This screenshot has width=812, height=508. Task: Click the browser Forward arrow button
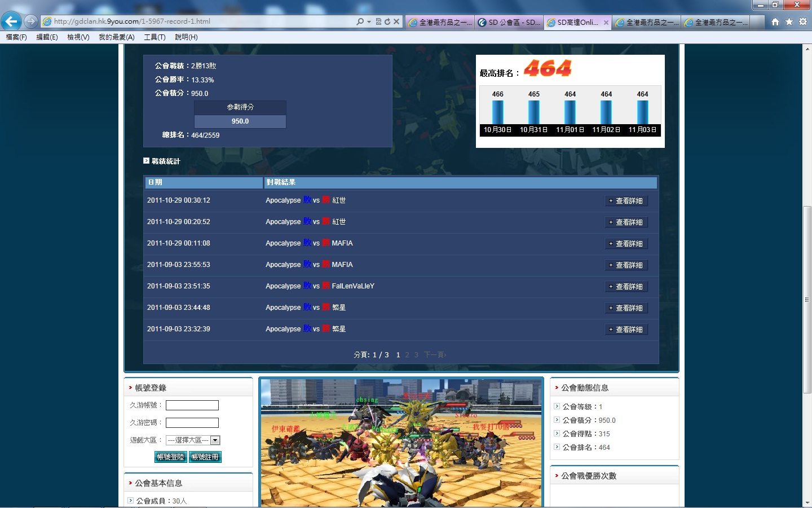[x=31, y=21]
